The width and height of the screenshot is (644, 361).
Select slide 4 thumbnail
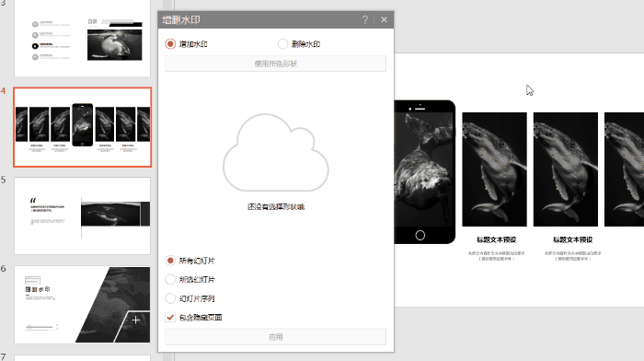[x=82, y=127]
